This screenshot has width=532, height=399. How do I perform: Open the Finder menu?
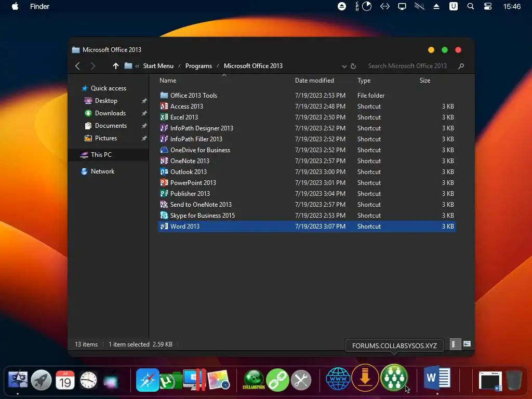point(39,6)
